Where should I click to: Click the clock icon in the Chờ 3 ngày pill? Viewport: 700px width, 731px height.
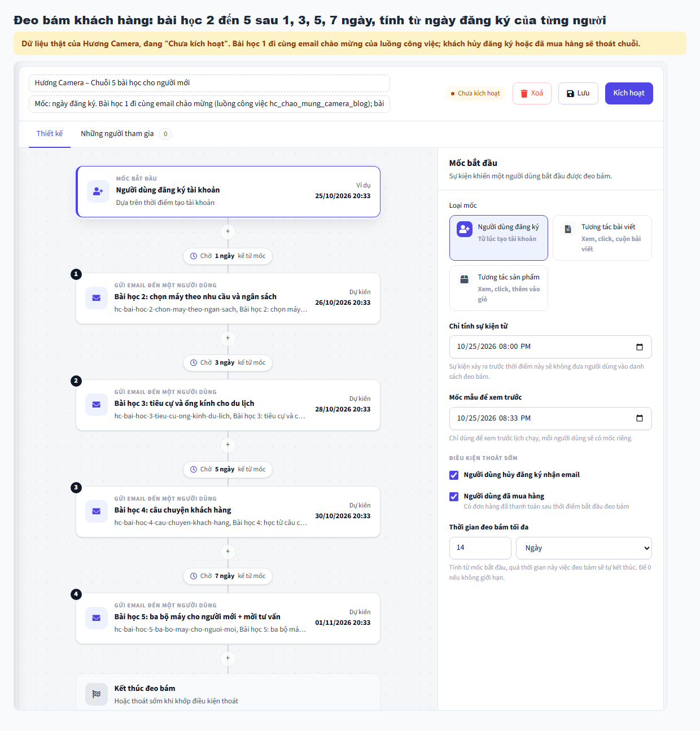(194, 363)
